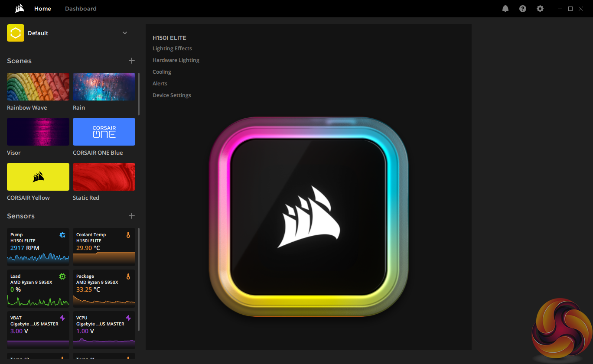Open the help question mark icon

[523, 9]
